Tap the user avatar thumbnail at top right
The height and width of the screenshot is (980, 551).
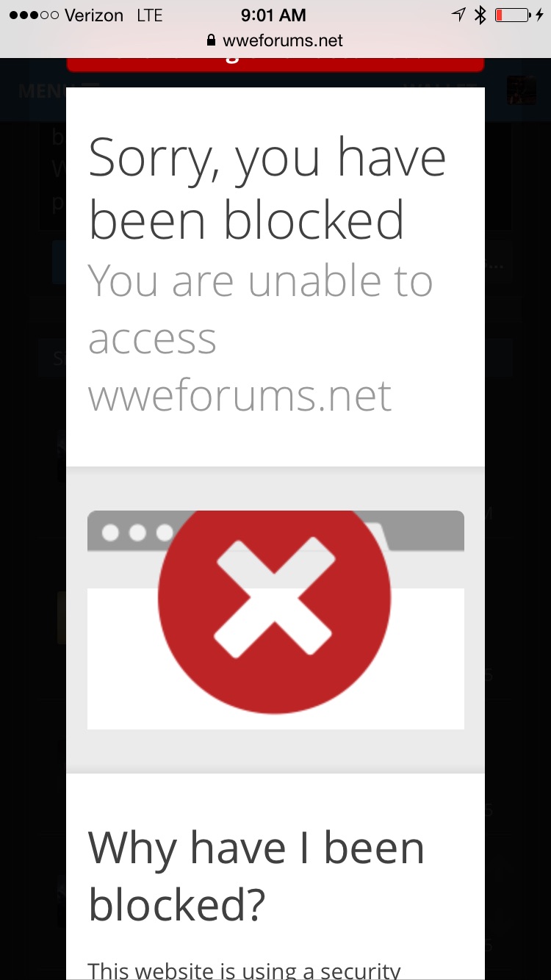521,90
